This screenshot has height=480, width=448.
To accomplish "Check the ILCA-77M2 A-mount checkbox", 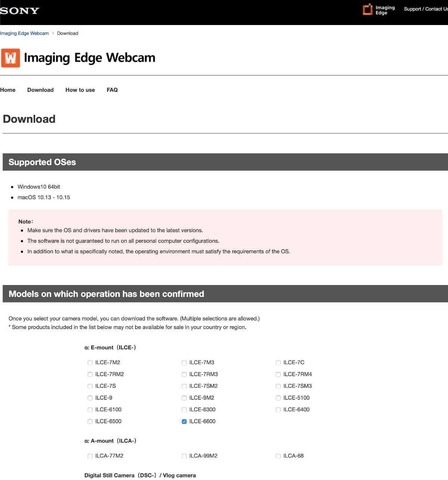I will [x=90, y=456].
